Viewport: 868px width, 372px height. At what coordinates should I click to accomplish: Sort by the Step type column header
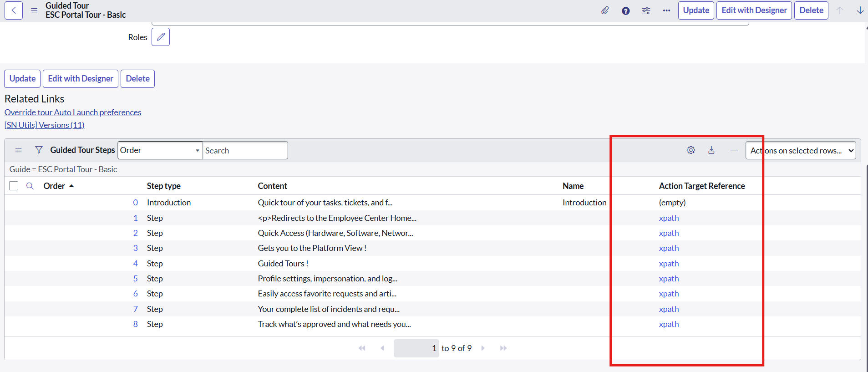click(164, 186)
